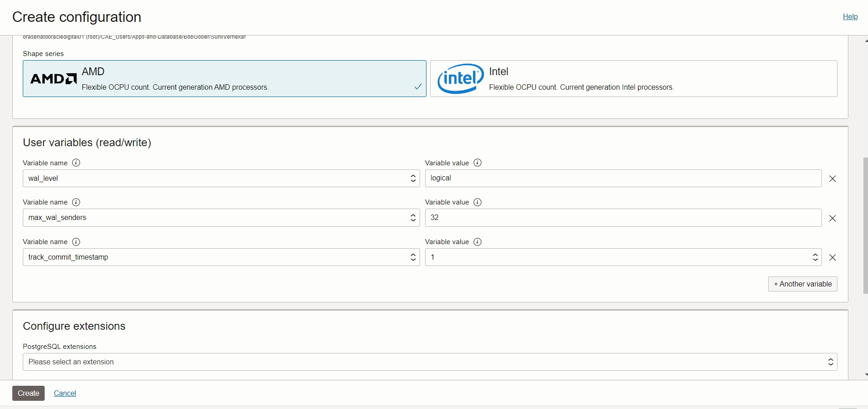Open the PostgreSQL extensions dropdown
The width and height of the screenshot is (868, 409).
tap(430, 362)
